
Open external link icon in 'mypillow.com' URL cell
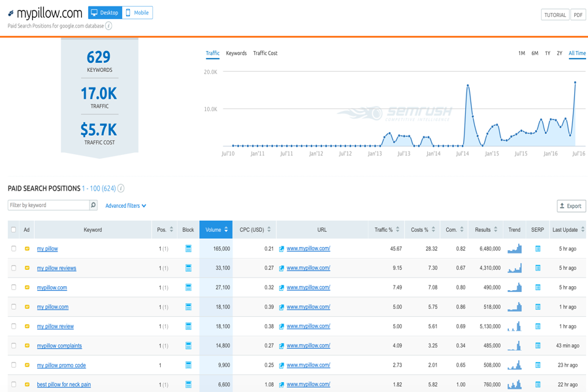(x=281, y=287)
